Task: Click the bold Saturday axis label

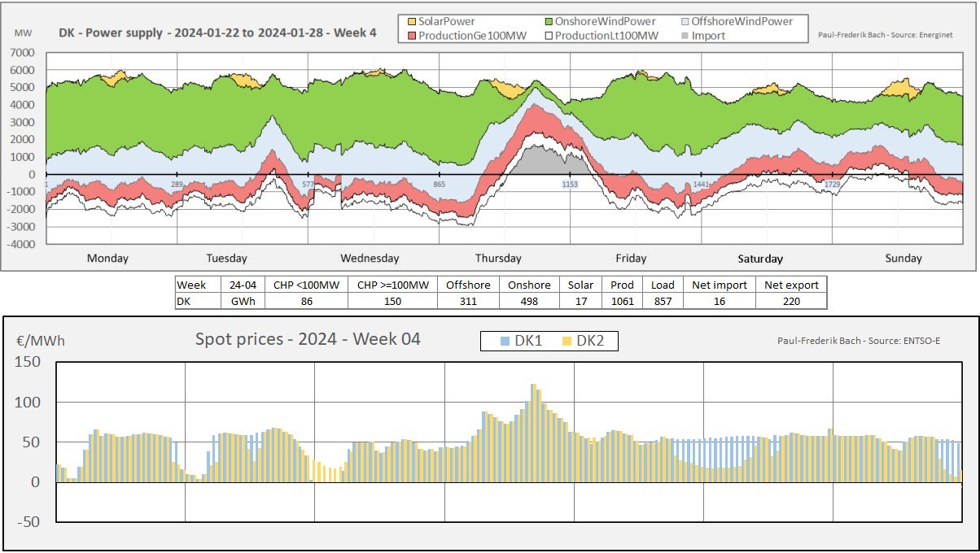Action: click(760, 259)
